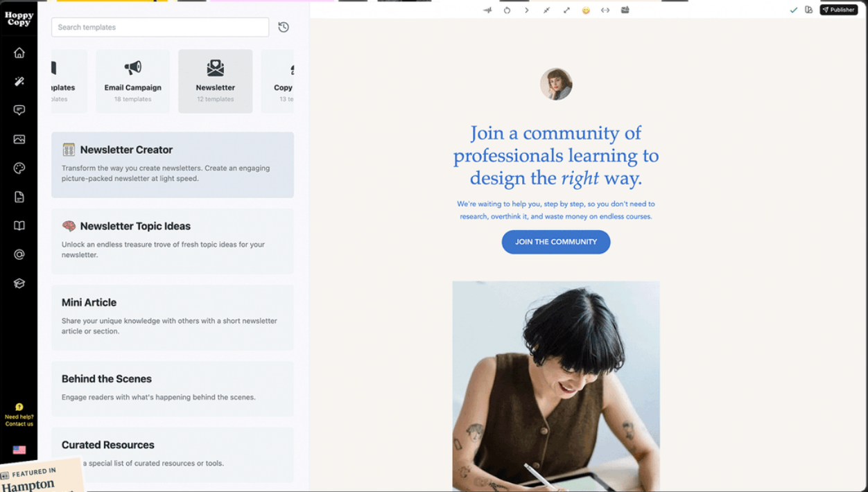Image resolution: width=868 pixels, height=492 pixels.
Task: Click the clapperboard icon in the toolbar
Action: pyautogui.click(x=625, y=10)
